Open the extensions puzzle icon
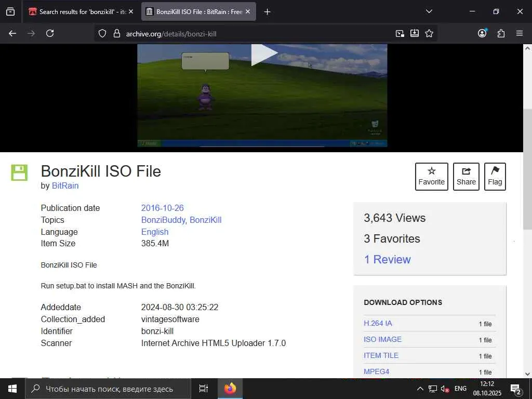The height and width of the screenshot is (399, 532). click(x=501, y=33)
